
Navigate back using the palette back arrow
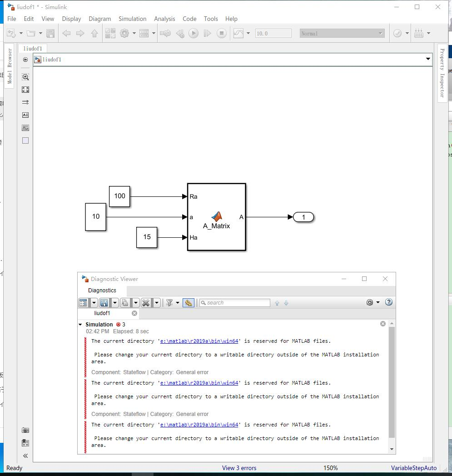(x=25, y=60)
